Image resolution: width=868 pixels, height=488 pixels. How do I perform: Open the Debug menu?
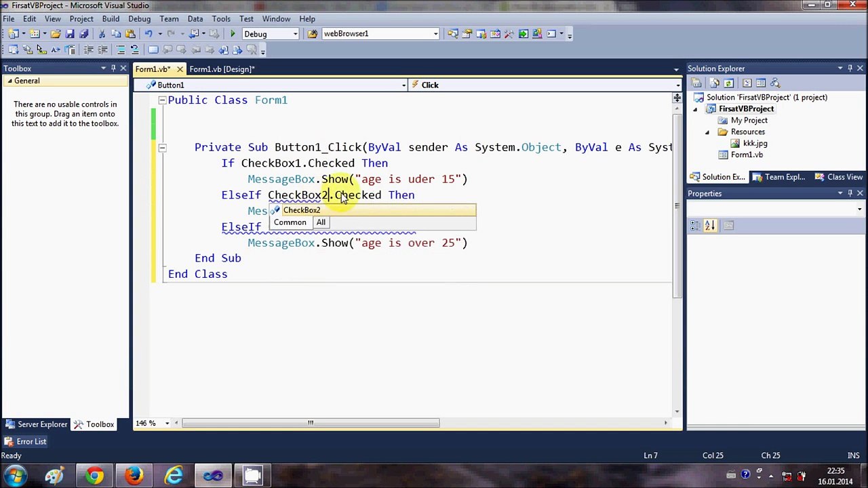coord(139,19)
